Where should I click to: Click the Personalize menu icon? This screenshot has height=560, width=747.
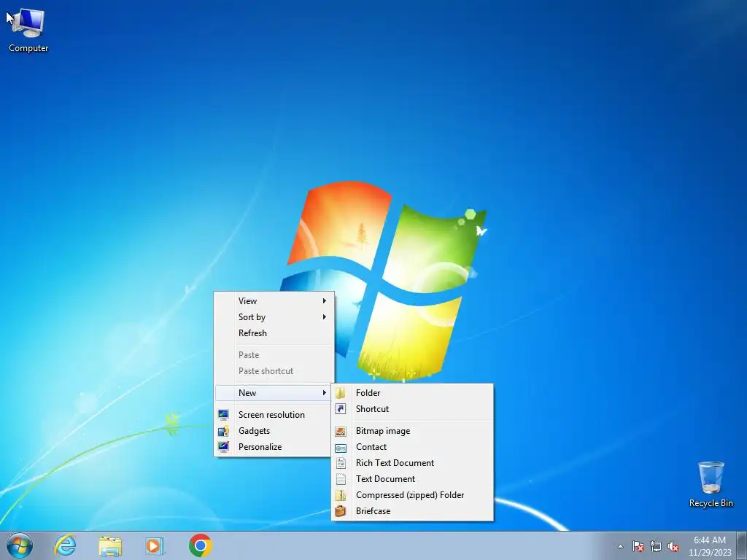click(223, 447)
